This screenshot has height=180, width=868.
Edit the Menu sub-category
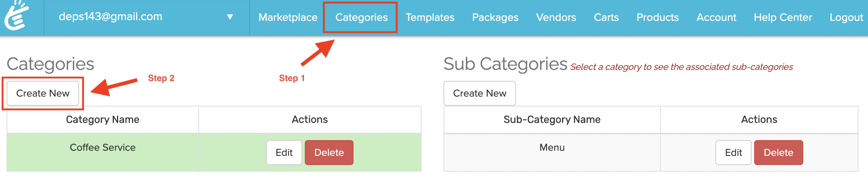pos(733,153)
